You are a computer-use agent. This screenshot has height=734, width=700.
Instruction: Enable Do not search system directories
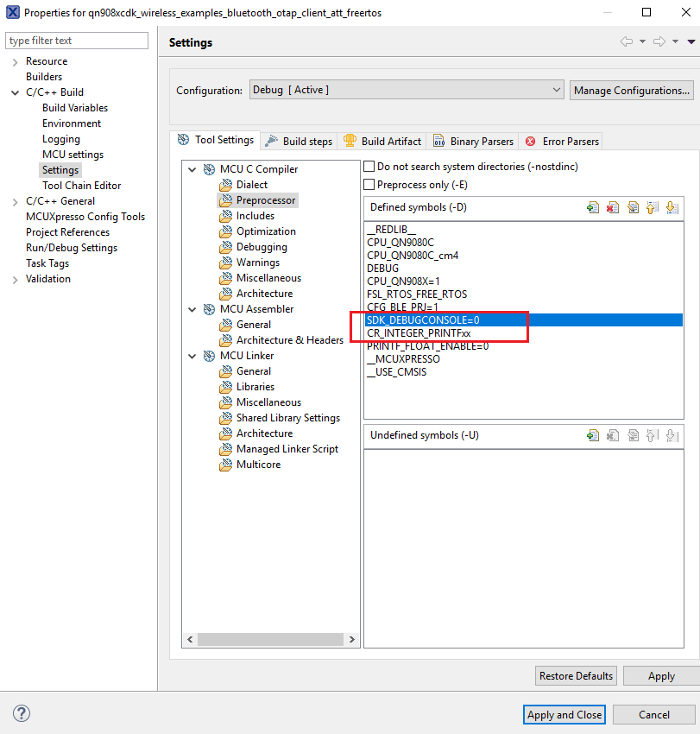coord(369,166)
